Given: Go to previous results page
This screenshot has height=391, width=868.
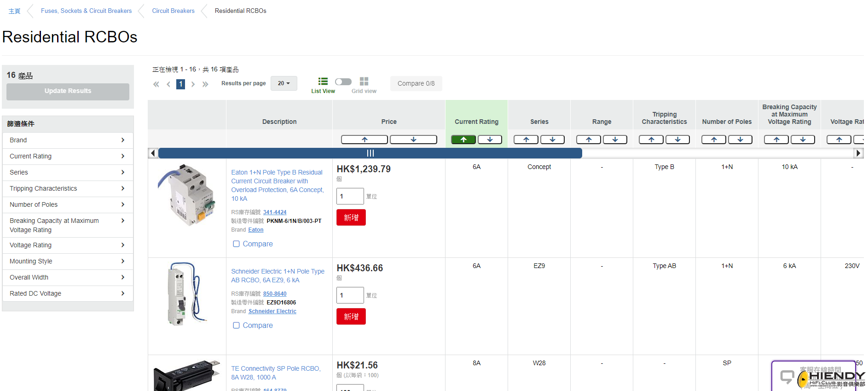Looking at the screenshot, I should pyautogui.click(x=168, y=84).
